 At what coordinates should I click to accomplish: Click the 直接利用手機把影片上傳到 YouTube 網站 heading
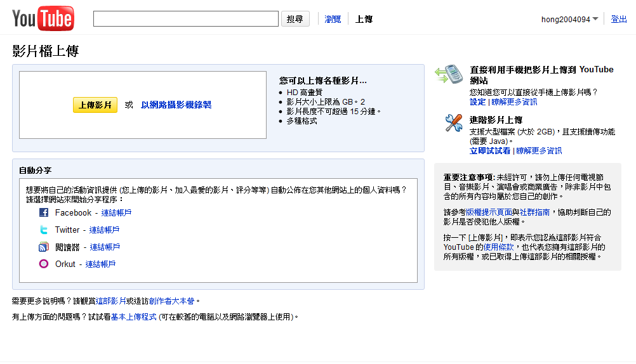coord(541,75)
